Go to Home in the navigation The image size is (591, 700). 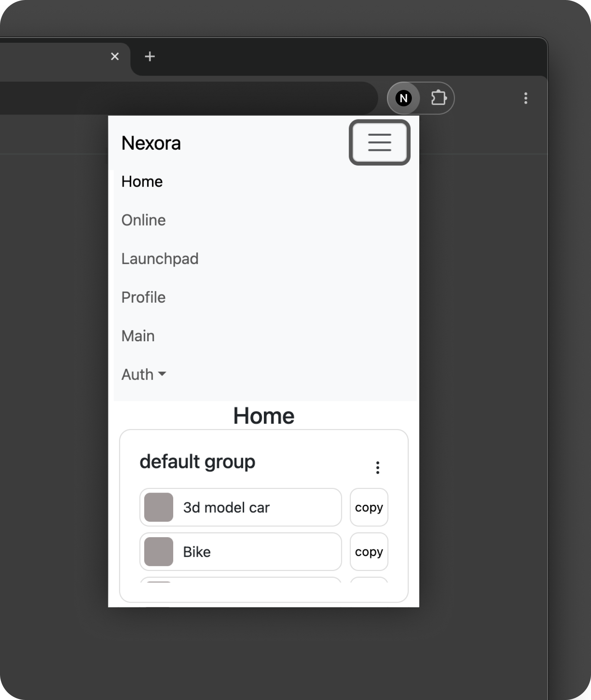pos(142,182)
